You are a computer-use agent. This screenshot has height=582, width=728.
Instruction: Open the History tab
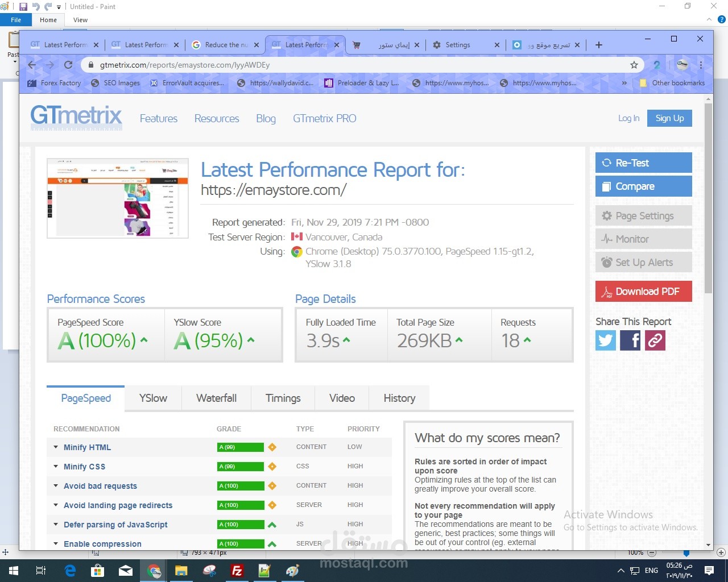(x=399, y=398)
